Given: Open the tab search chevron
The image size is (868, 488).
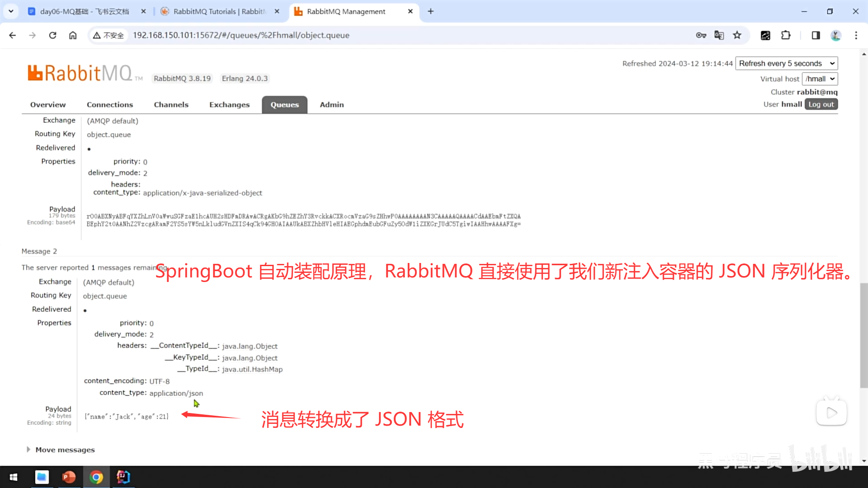Looking at the screenshot, I should (x=11, y=11).
